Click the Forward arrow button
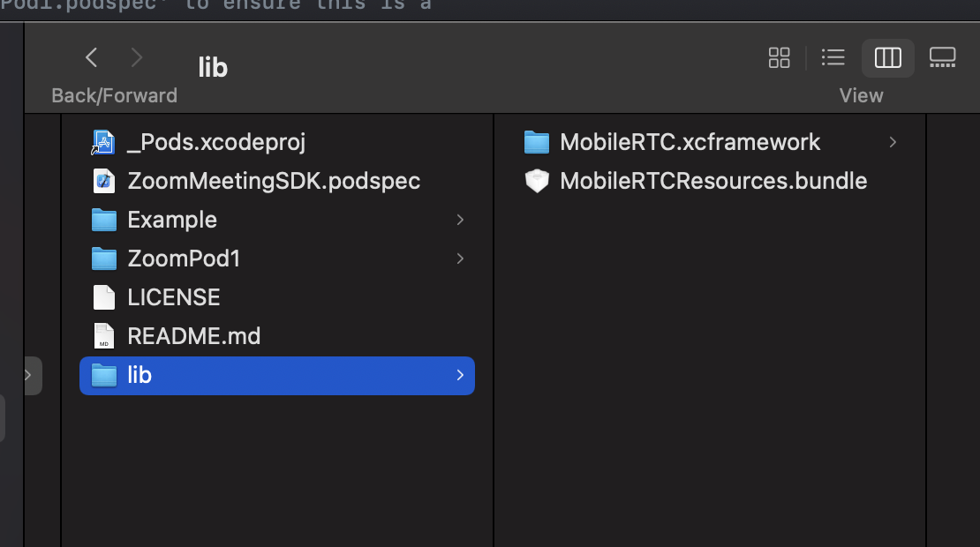Viewport: 980px width, 547px height. click(x=136, y=58)
